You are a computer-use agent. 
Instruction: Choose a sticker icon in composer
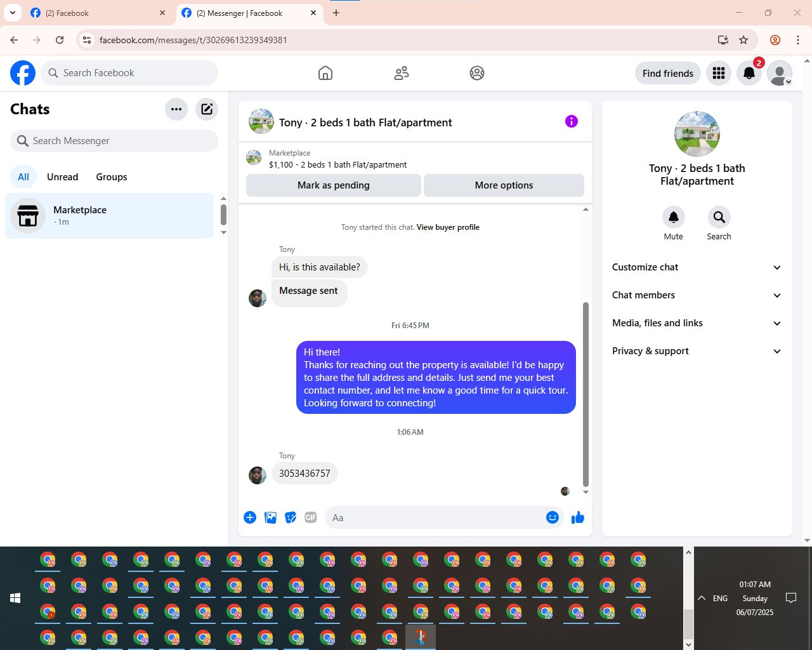291,517
